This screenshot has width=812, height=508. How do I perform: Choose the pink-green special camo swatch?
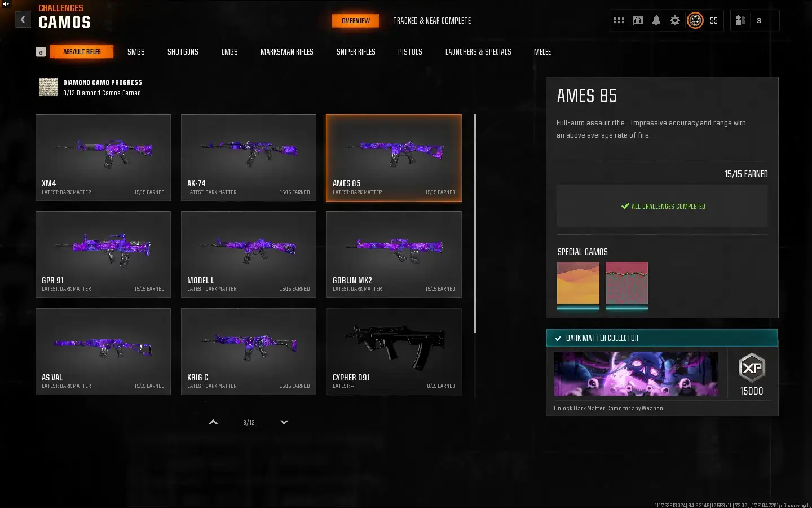tap(626, 284)
